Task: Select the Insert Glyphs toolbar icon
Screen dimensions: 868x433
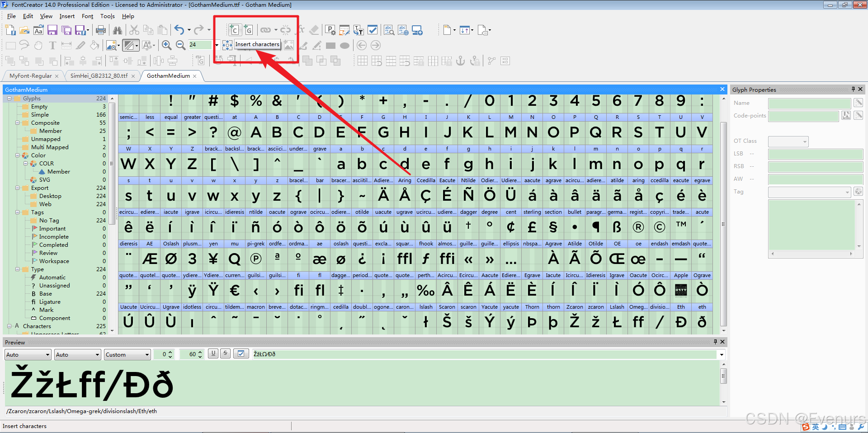Action: [249, 29]
